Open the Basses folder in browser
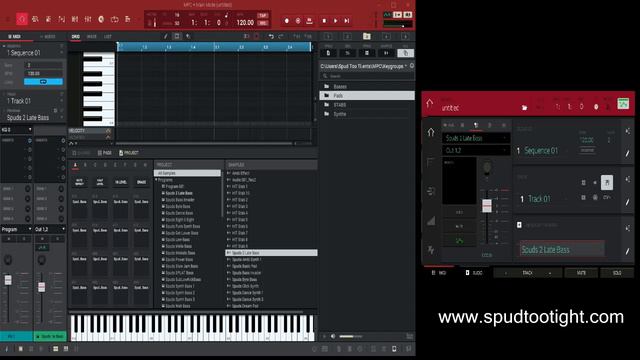This screenshot has height=360, width=640. [367, 87]
